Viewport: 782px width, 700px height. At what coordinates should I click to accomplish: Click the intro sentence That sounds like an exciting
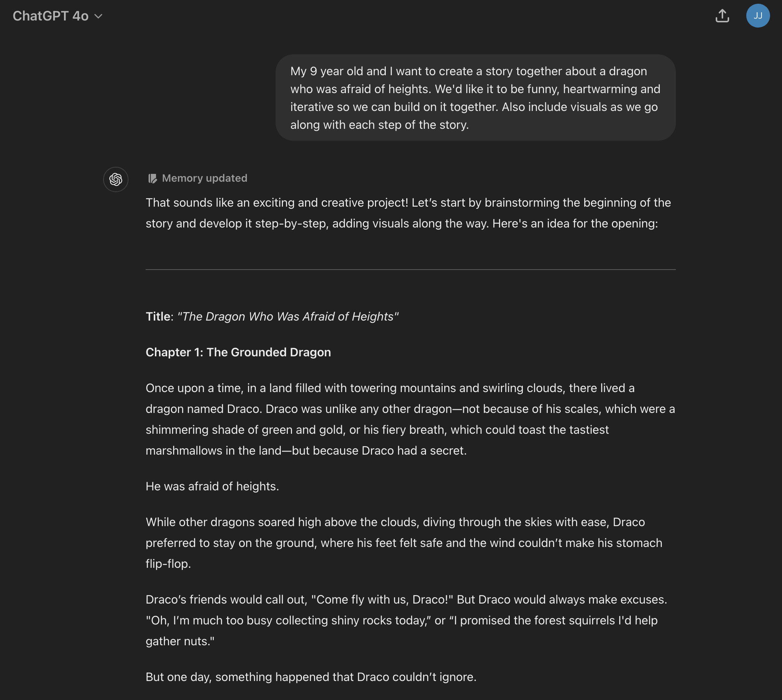[408, 203]
